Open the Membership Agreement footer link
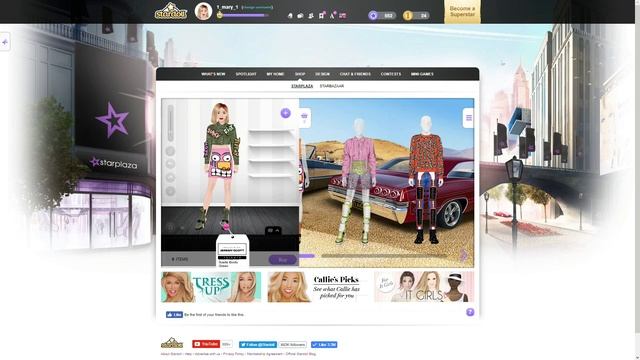 264,354
